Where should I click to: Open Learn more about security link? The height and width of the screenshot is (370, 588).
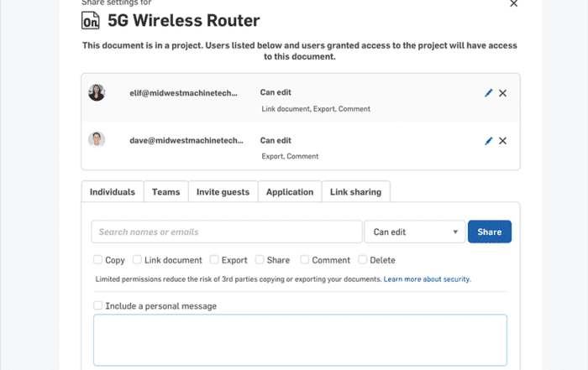point(427,279)
